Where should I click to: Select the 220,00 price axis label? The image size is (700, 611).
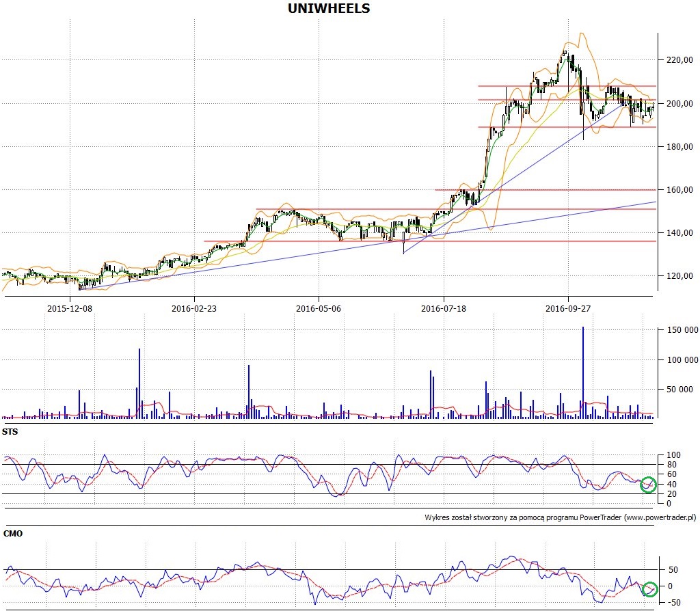679,60
